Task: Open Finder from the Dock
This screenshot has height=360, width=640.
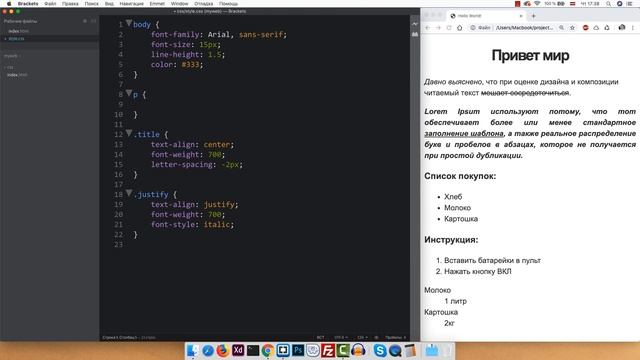Action: (x=193, y=350)
